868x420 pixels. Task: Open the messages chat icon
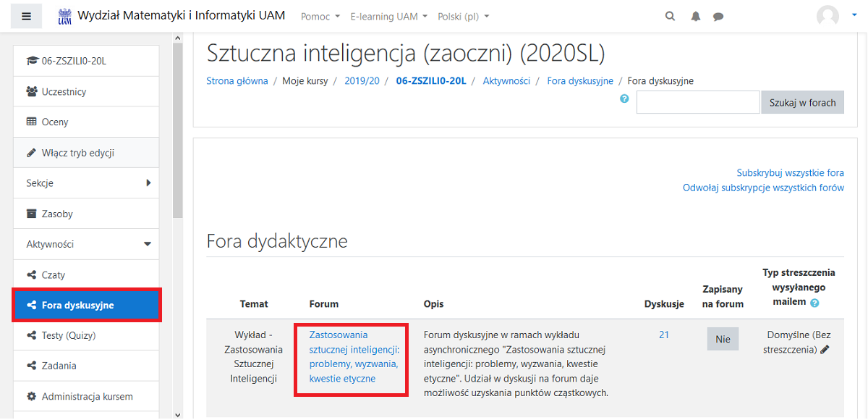718,15
